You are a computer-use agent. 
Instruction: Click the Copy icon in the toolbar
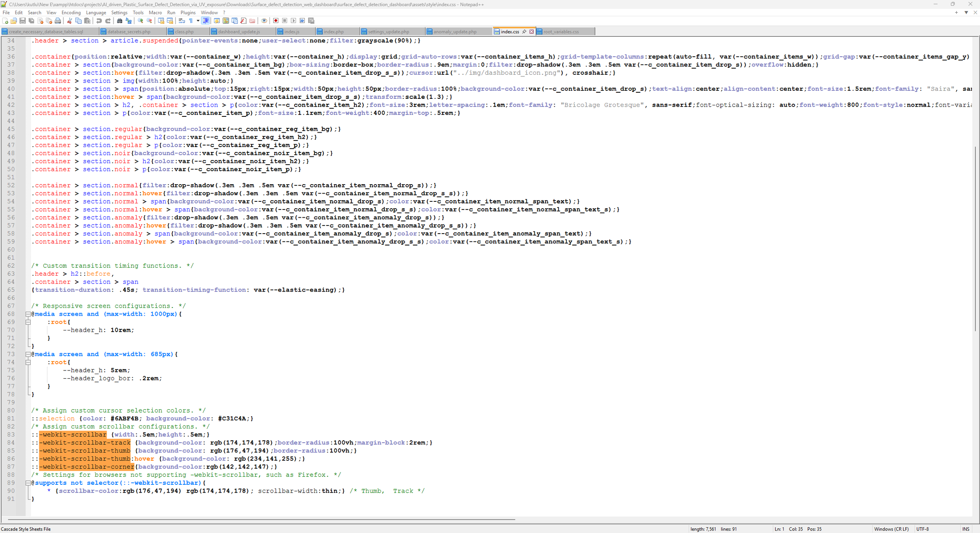[x=78, y=21]
